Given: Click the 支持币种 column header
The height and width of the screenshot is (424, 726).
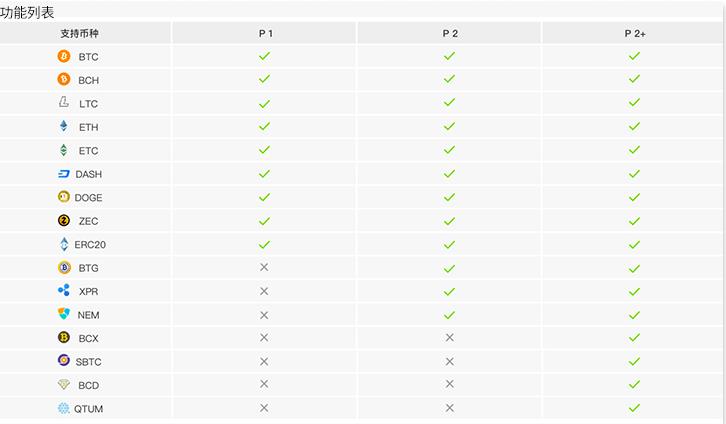Looking at the screenshot, I should 80,33.
